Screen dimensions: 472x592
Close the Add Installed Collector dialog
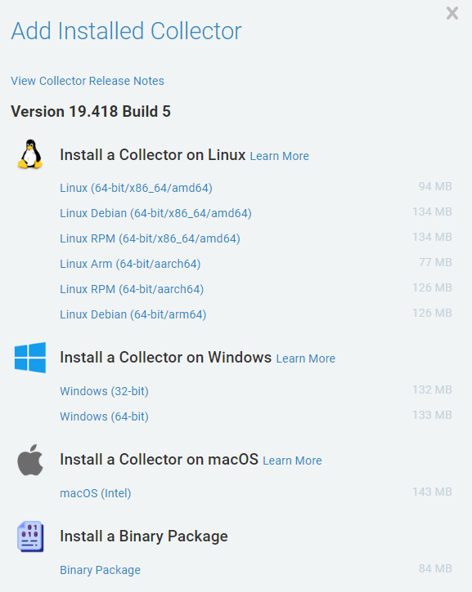pos(452,13)
